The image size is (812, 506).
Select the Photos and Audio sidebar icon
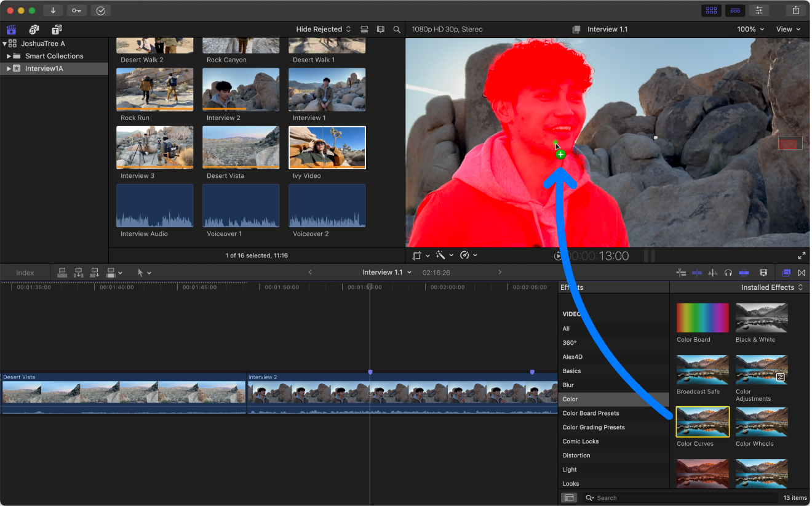34,30
